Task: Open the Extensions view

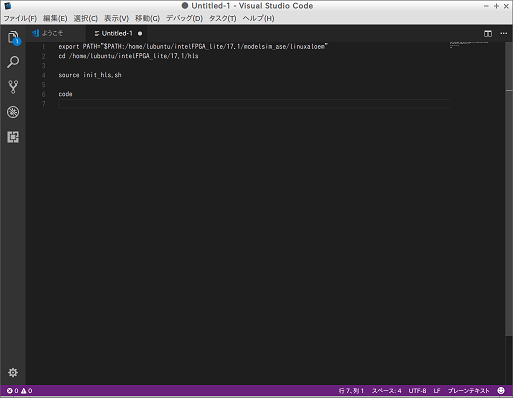Action: pyautogui.click(x=13, y=137)
